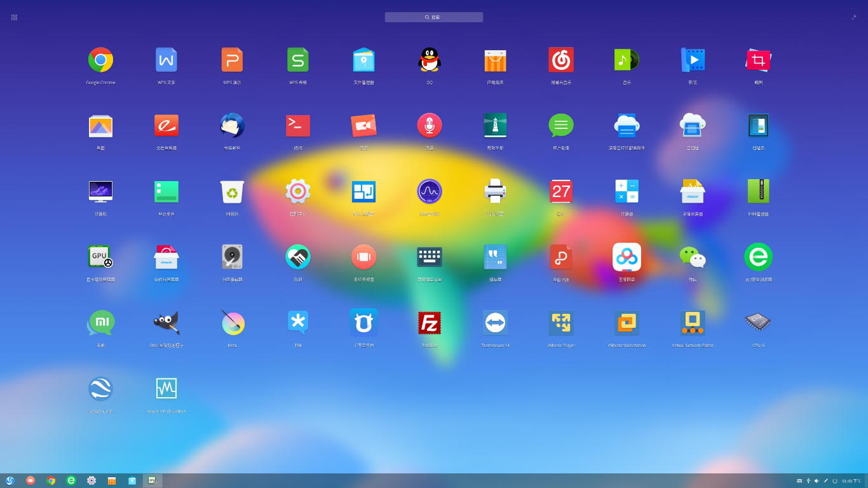Open WPS Presentation with orange P icon
The height and width of the screenshot is (488, 868).
232,60
